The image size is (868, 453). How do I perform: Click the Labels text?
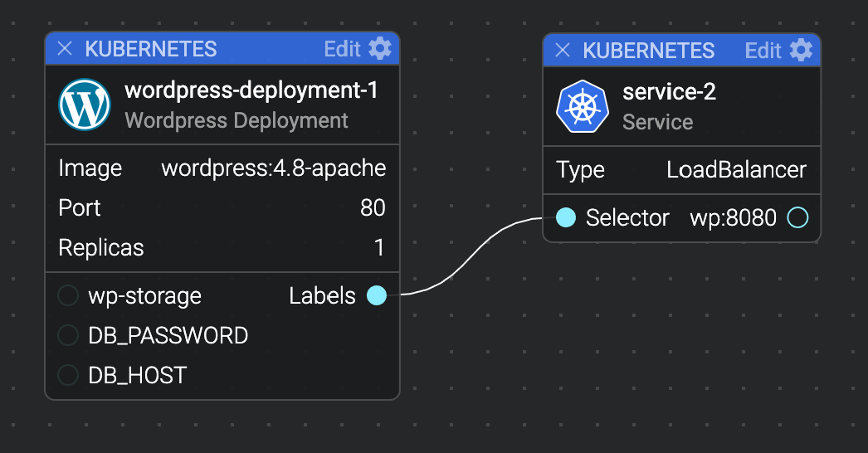coord(322,295)
